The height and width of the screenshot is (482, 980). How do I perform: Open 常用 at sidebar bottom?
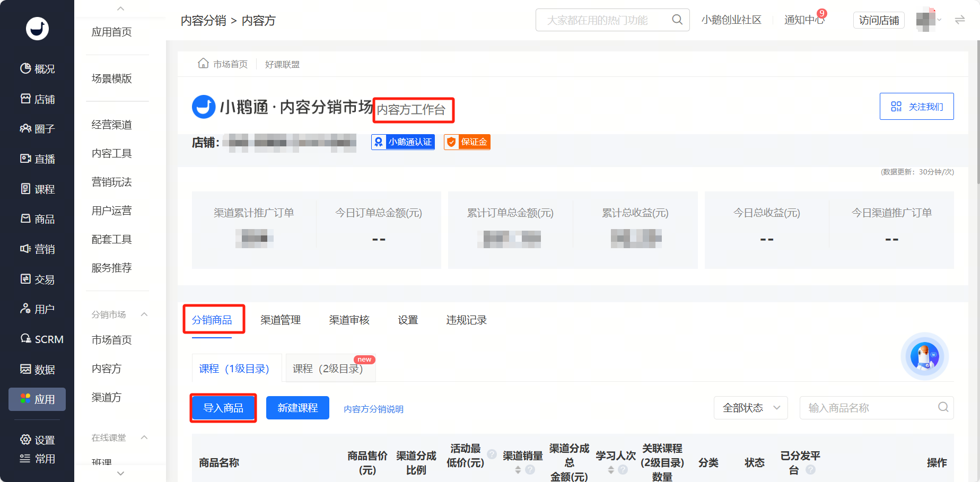point(37,459)
